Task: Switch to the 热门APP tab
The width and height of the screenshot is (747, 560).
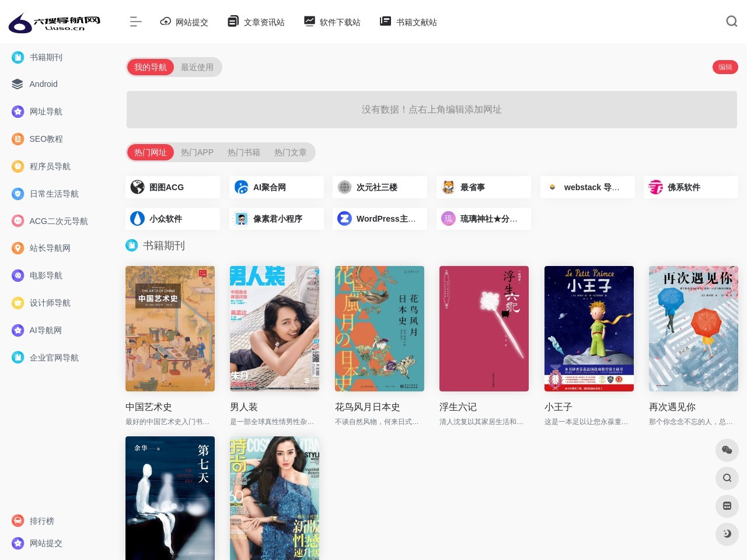Action: tap(197, 152)
